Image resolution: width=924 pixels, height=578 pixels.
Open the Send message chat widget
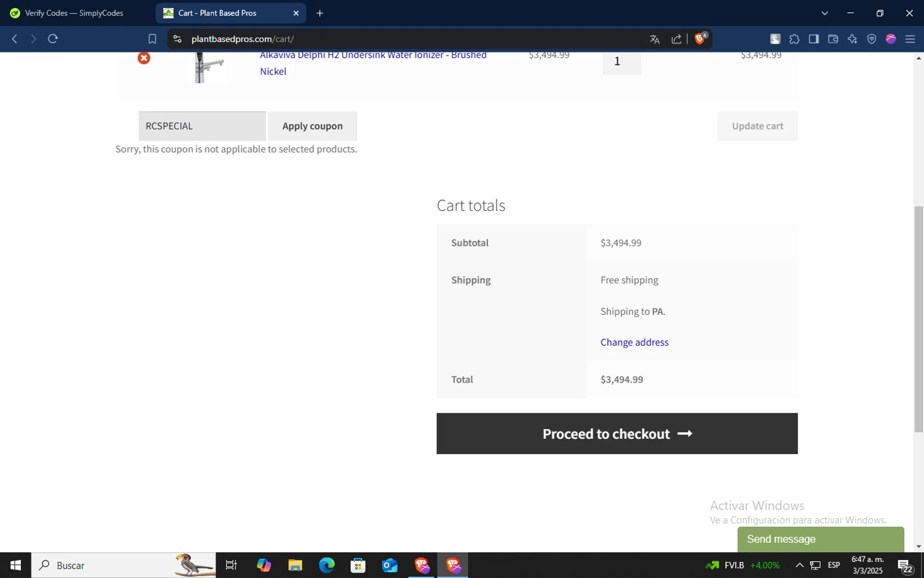pos(821,539)
